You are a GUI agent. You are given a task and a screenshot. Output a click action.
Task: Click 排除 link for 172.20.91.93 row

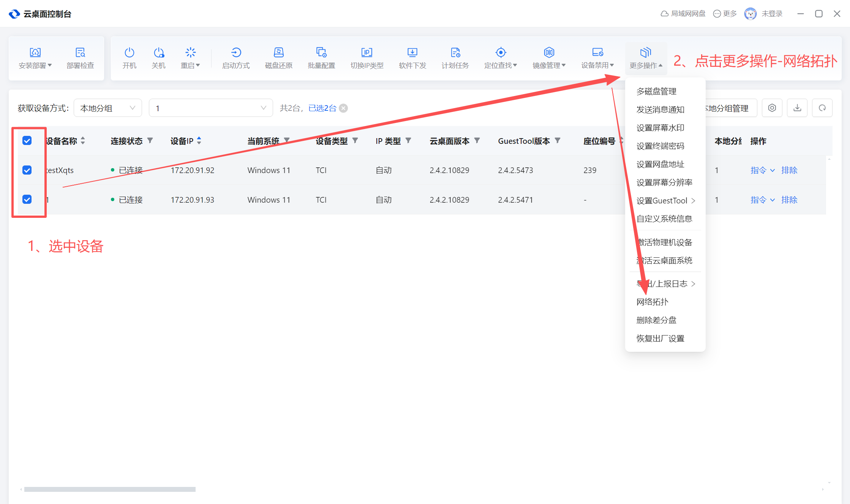(x=789, y=200)
